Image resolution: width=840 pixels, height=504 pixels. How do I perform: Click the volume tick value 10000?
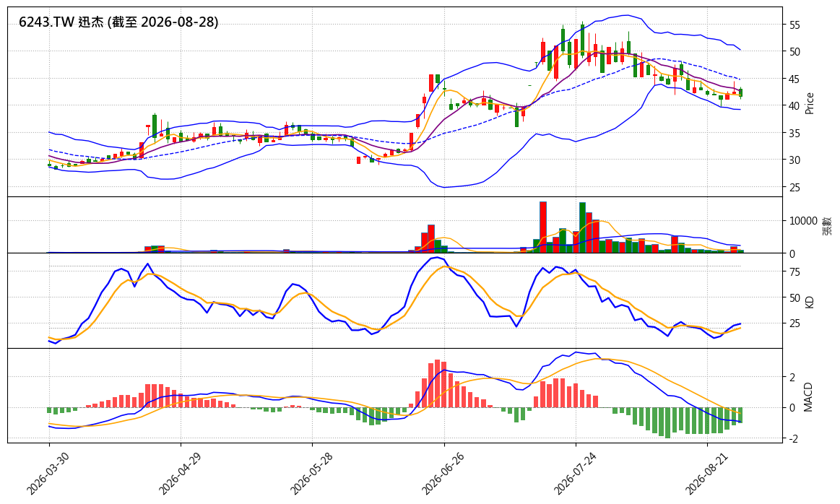803,221
